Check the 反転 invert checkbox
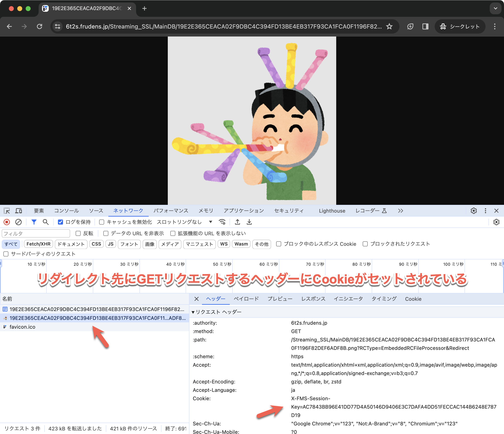504x434 pixels. point(78,233)
